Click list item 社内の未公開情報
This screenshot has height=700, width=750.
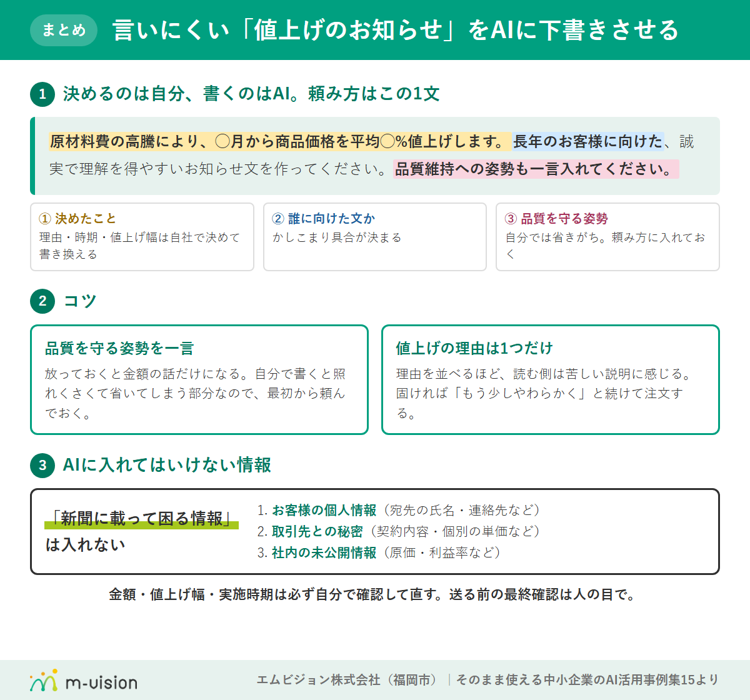click(379, 552)
